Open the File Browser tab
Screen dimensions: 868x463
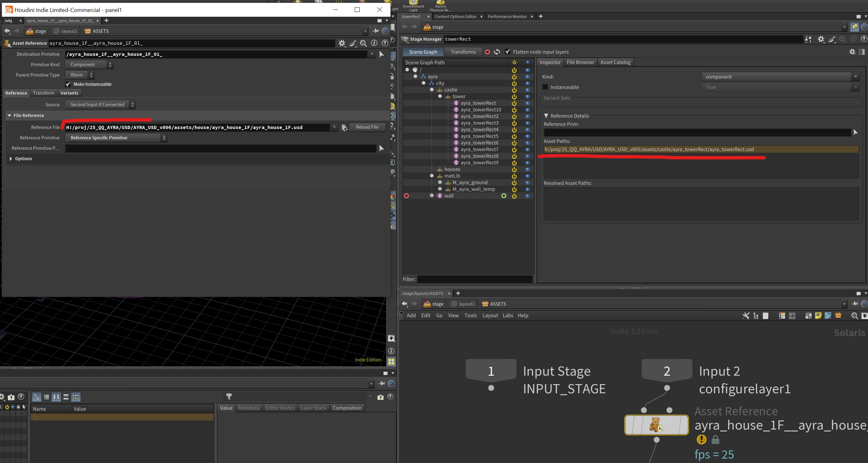click(580, 62)
